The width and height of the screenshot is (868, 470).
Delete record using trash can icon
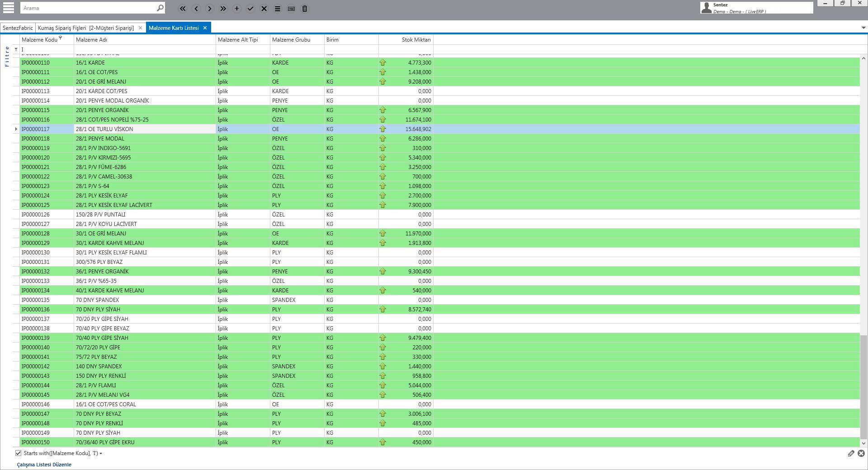click(x=305, y=9)
